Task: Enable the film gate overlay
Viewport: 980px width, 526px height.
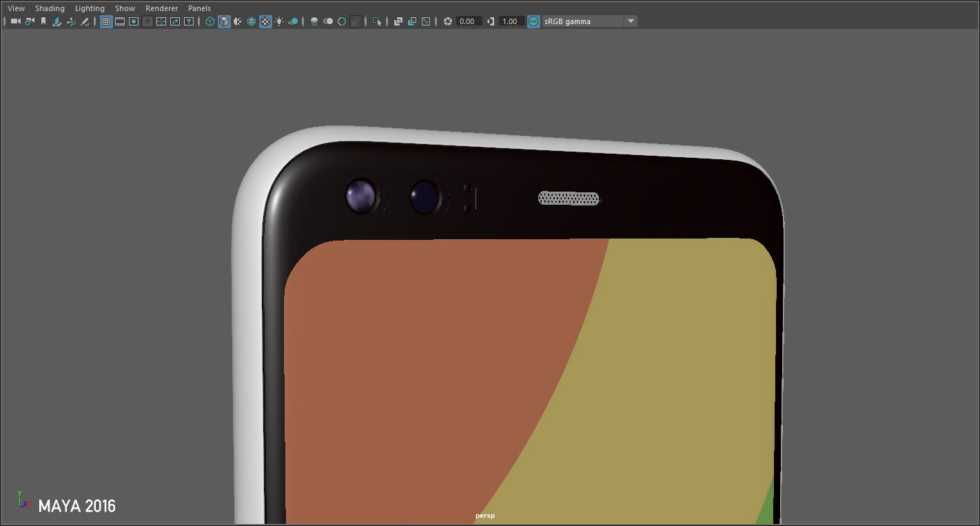Action: [x=119, y=21]
